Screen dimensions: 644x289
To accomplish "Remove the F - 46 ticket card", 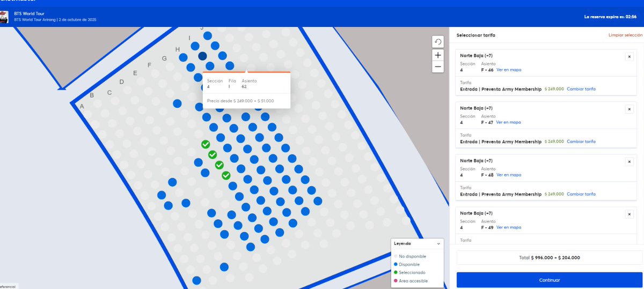I will pyautogui.click(x=629, y=56).
